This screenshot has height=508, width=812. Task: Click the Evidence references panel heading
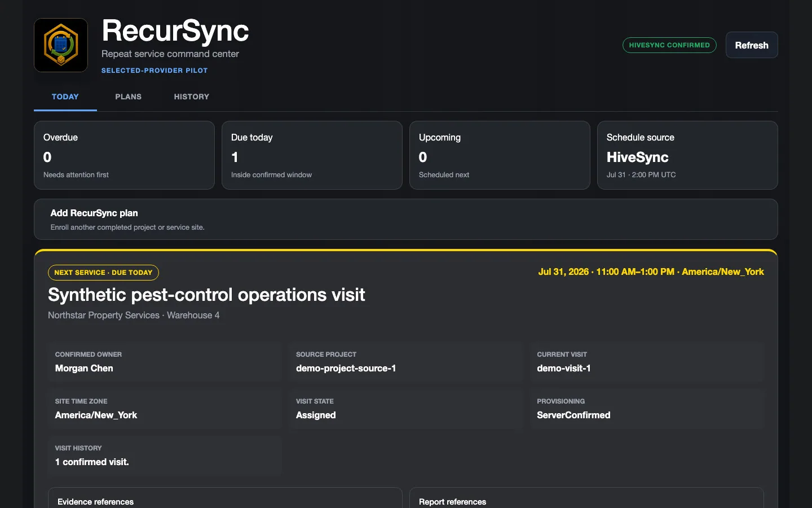[x=95, y=502]
